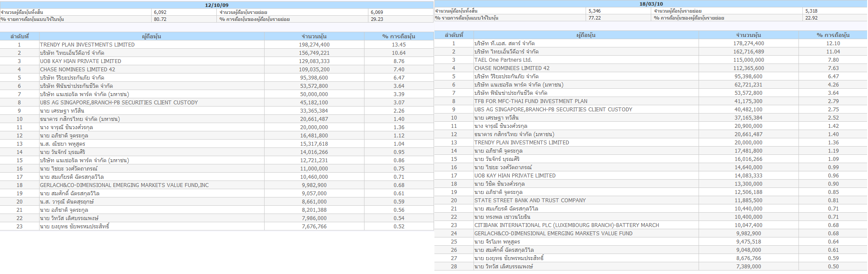Select UOB KAY HIAN PRIVATE LIMITED in 12/10/09 table
Image resolution: width=868 pixels, height=274 pixels.
[80, 61]
